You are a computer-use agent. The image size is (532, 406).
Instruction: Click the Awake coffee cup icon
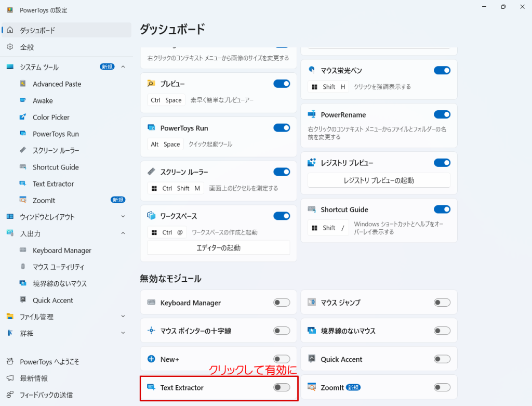(x=23, y=100)
